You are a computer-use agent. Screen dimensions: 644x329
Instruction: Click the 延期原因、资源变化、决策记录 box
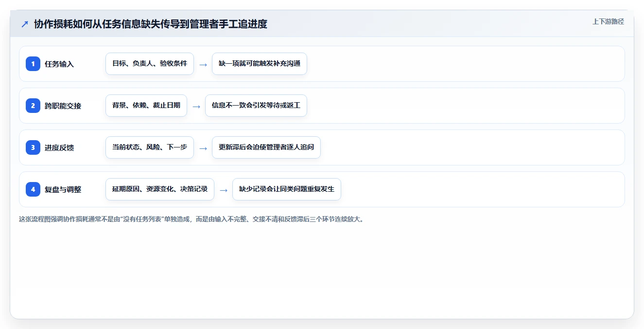coord(160,189)
